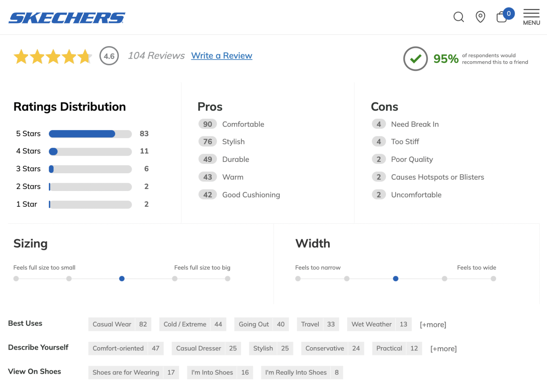Click the Comfortable pro count bubble
547x392 pixels.
tap(208, 124)
